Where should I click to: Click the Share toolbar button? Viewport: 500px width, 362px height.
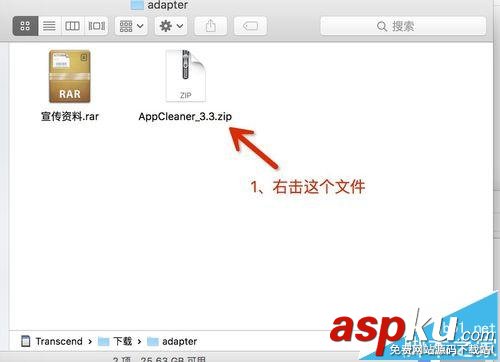click(x=210, y=26)
